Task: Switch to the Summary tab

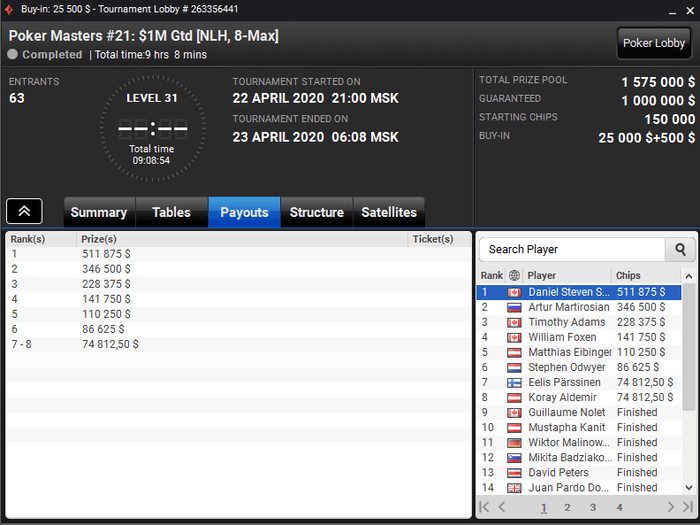Action: [x=99, y=212]
